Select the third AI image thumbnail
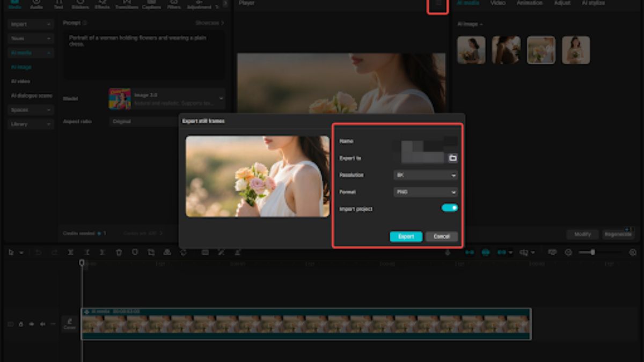 click(541, 50)
